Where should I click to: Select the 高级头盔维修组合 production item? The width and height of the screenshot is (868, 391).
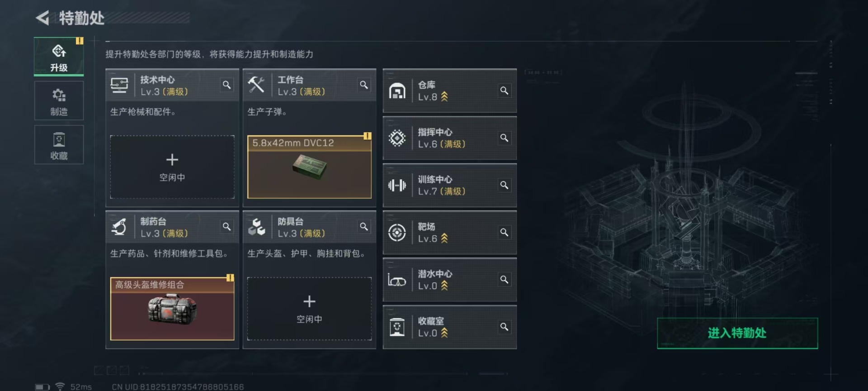tap(172, 309)
